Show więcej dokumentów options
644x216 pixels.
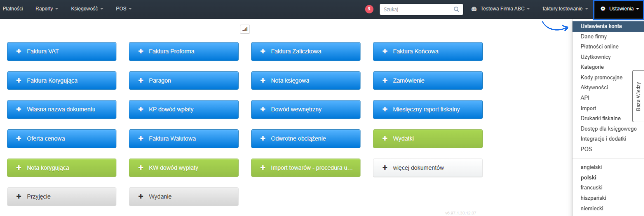[x=428, y=168]
